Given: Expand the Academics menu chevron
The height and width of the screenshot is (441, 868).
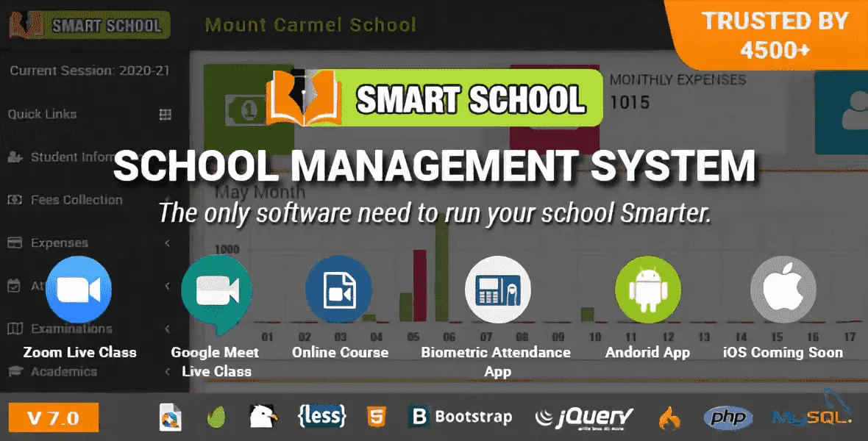Looking at the screenshot, I should click(x=167, y=371).
